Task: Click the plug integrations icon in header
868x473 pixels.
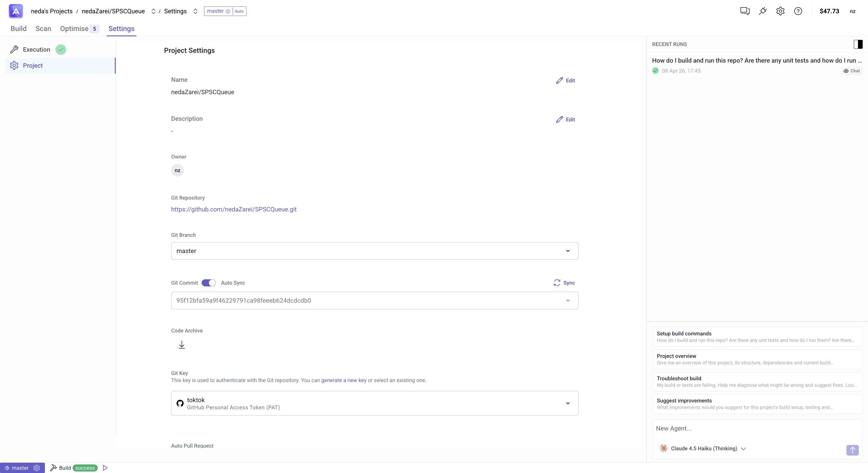Action: click(x=763, y=11)
